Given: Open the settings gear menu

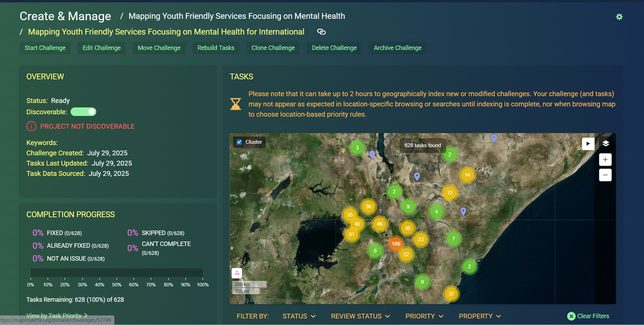Looking at the screenshot, I should click(619, 17).
